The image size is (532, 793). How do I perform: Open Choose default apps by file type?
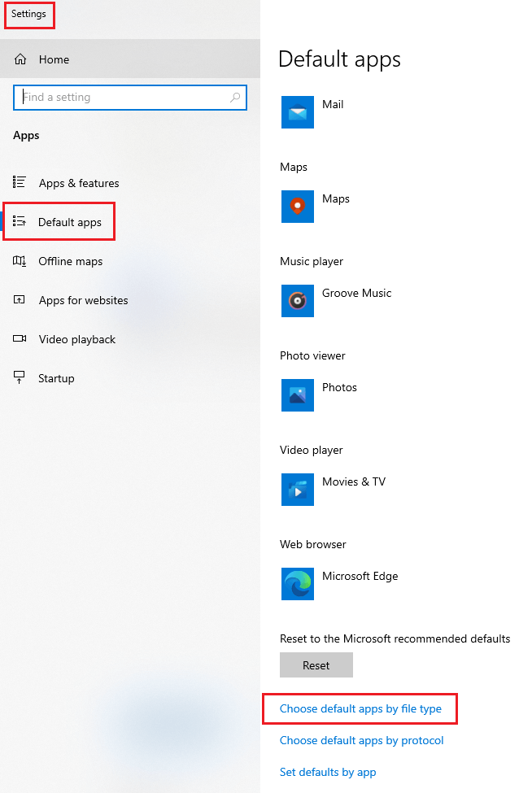(360, 708)
